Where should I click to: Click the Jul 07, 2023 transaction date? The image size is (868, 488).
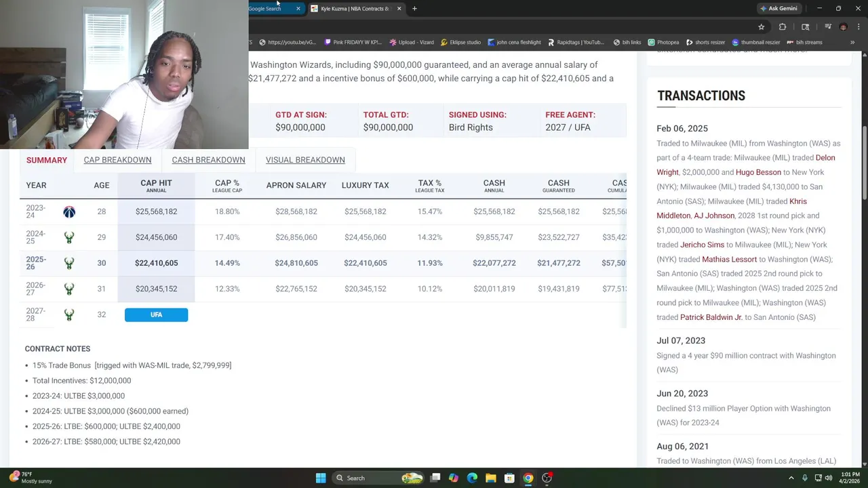681,340
